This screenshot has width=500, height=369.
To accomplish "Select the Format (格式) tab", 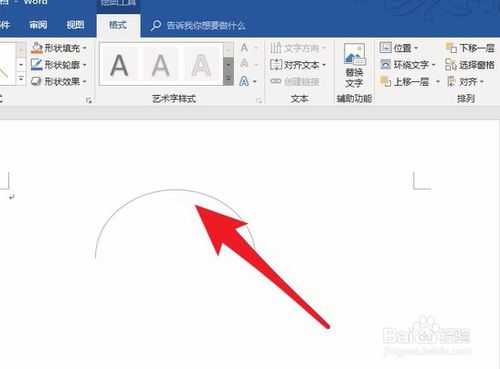I will click(118, 25).
